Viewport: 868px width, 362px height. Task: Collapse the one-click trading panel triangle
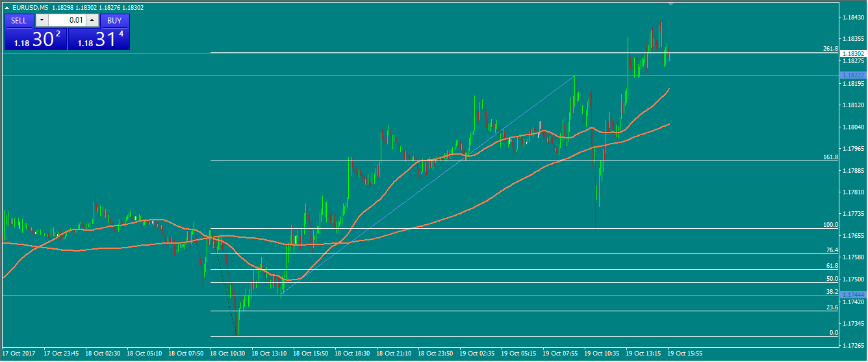point(7,8)
